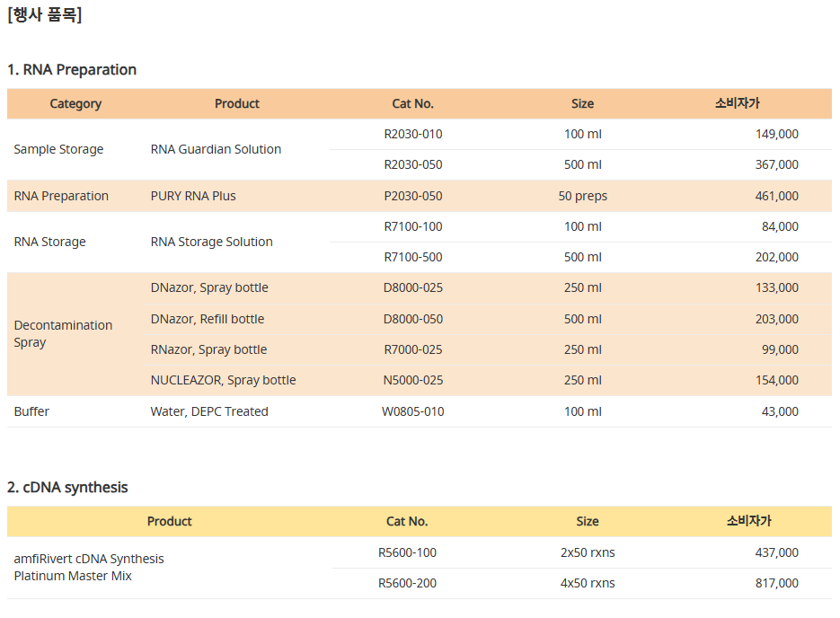Select the price 154,000

point(777,380)
